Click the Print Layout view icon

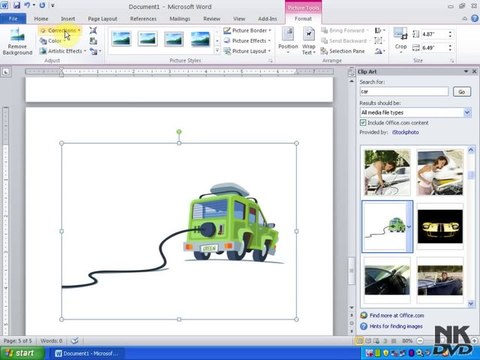(x=359, y=341)
